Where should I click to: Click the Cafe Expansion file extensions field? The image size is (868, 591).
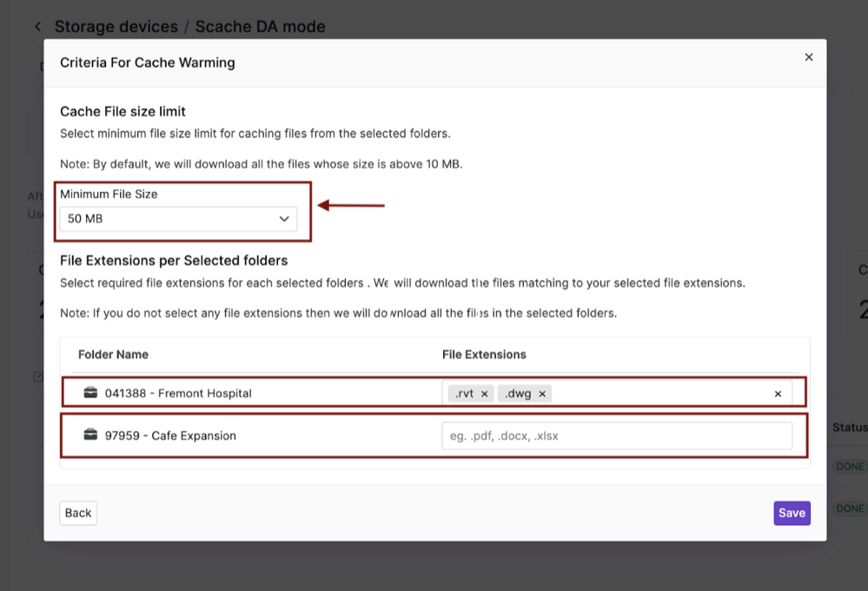pyautogui.click(x=617, y=436)
